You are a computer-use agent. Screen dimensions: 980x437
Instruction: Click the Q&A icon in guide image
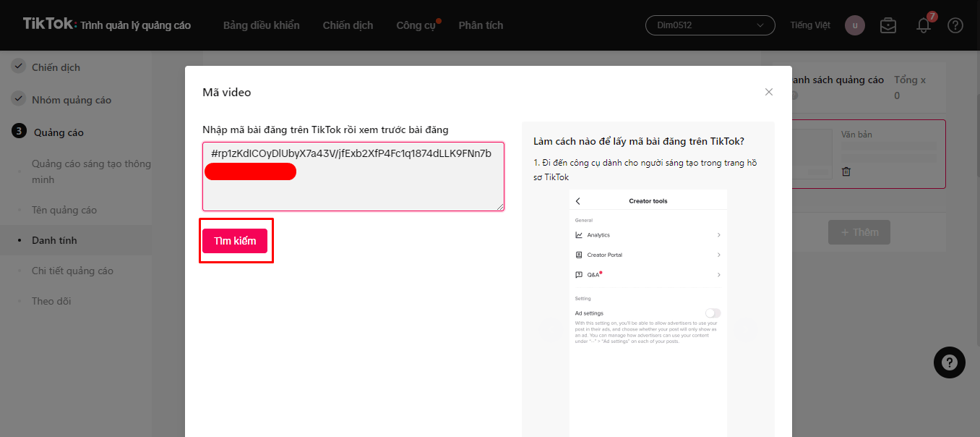(579, 275)
